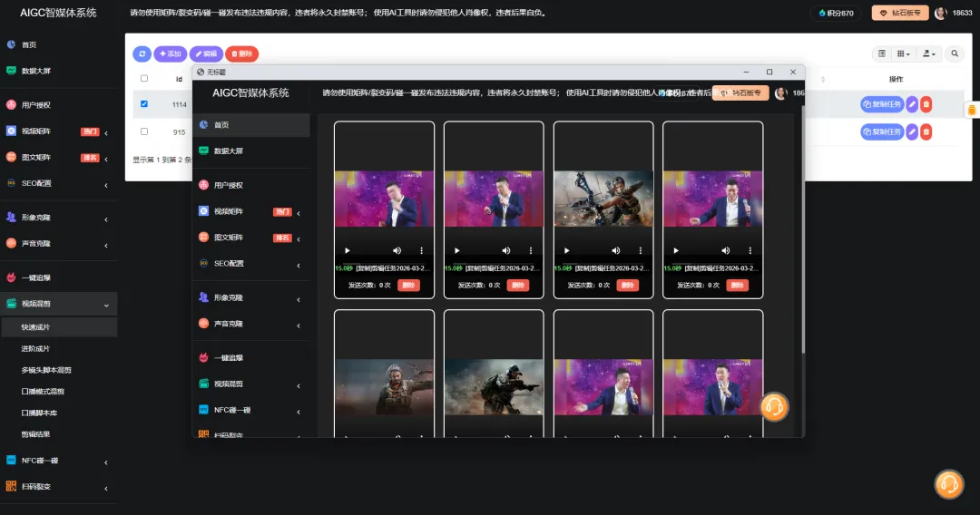Expand 视频矩阵 in the main window sidebar
980x515 pixels.
[59, 131]
